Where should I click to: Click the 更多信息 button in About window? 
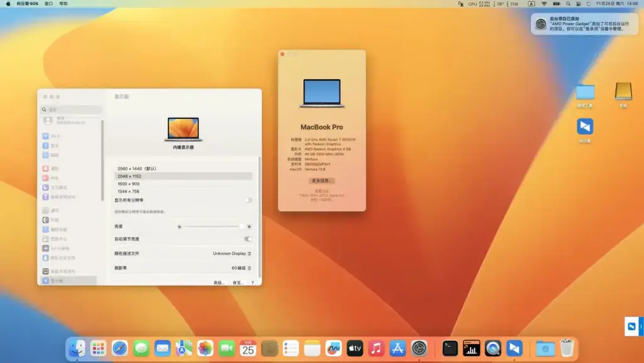click(321, 181)
